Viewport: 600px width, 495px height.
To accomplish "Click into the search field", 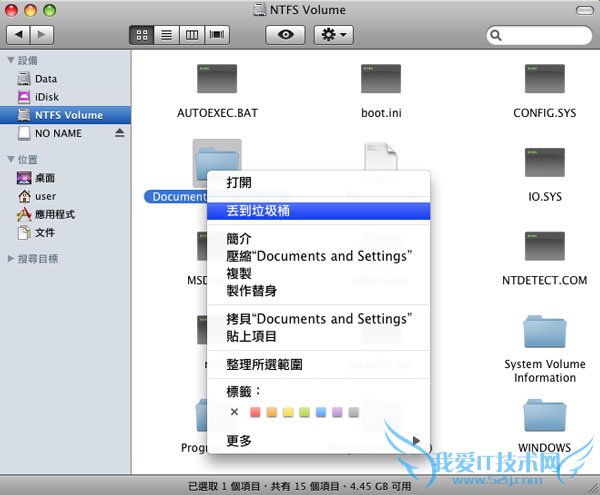I will [x=540, y=35].
